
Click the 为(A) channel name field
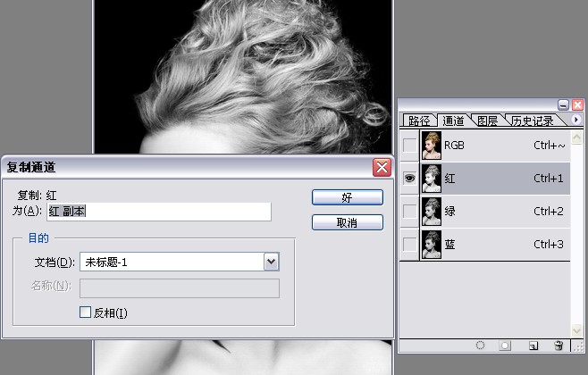tap(159, 212)
